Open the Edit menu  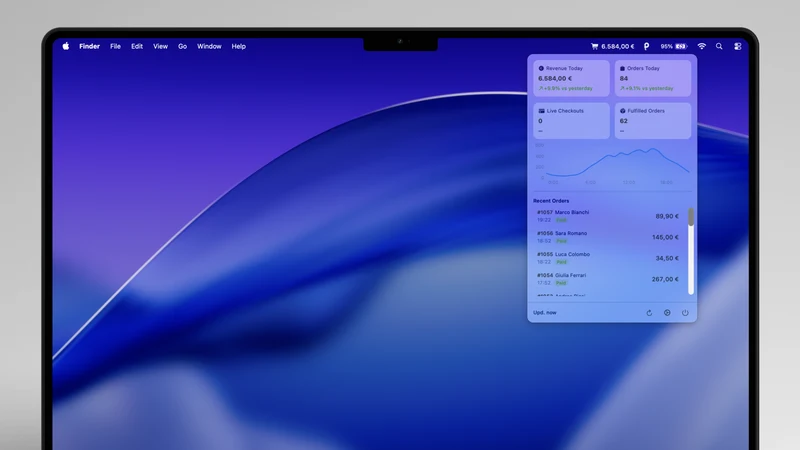pyautogui.click(x=137, y=46)
